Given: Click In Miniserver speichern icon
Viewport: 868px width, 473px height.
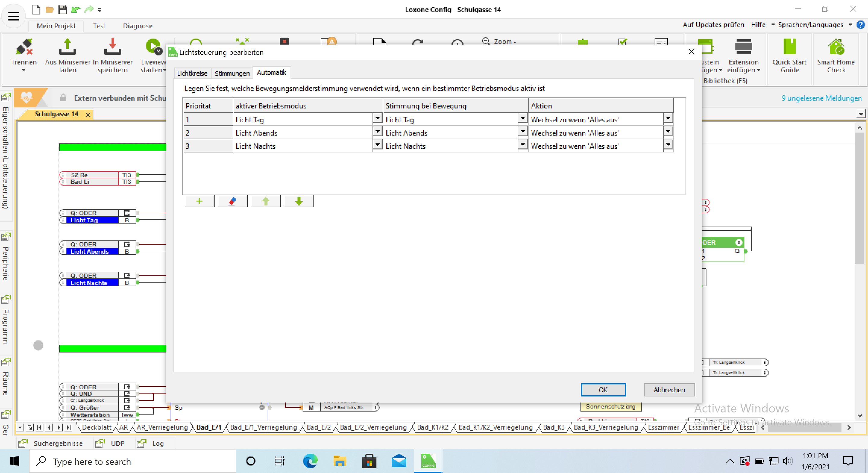Looking at the screenshot, I should (x=112, y=47).
